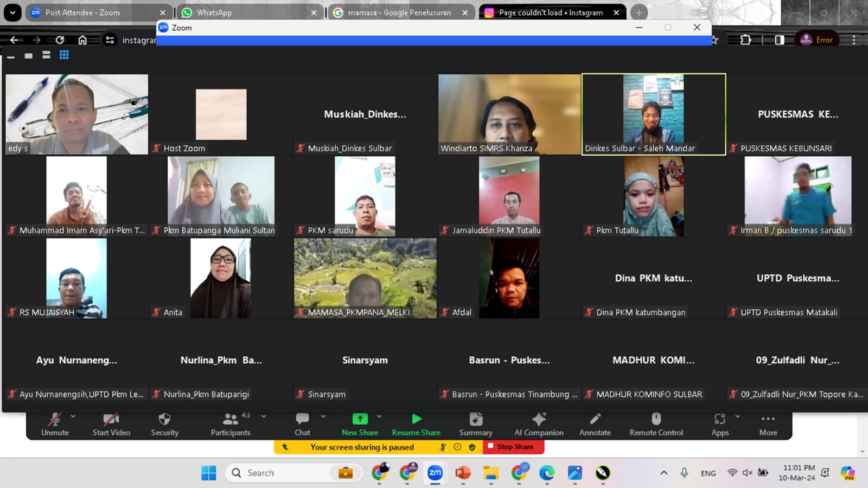Viewport: 868px width, 488px height.
Task: Switch to the grid gallery view
Action: (x=64, y=55)
